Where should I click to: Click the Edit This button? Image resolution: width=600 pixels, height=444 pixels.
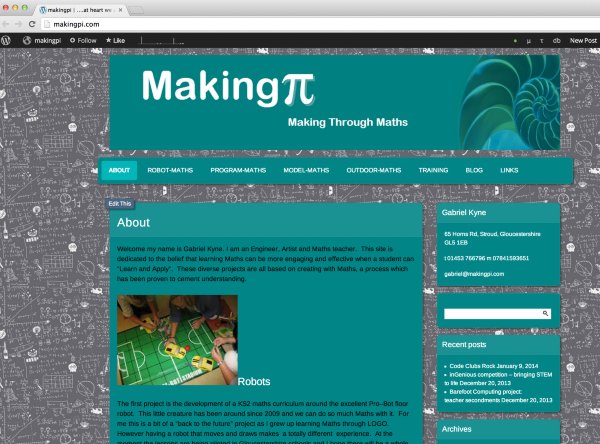pyautogui.click(x=120, y=203)
